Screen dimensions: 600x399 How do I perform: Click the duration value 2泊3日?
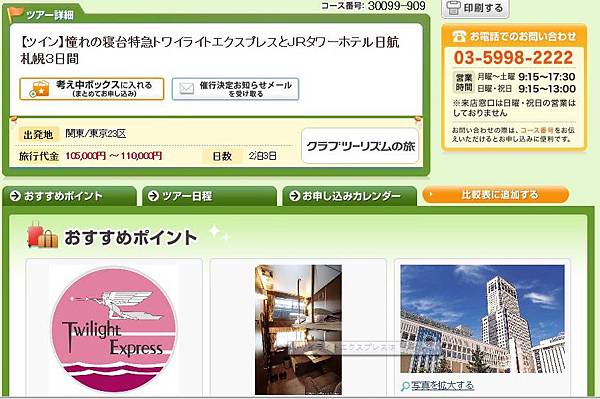[x=262, y=156]
